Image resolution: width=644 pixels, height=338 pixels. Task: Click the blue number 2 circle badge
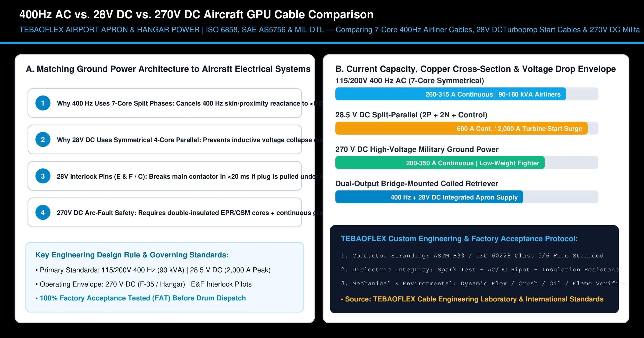43,140
